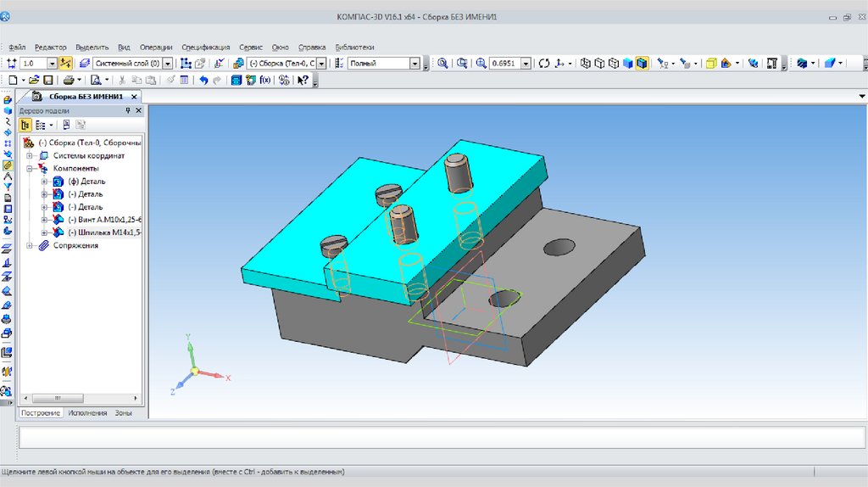Pin the model tree panel
Image resolution: width=868 pixels, height=487 pixels.
point(128,110)
